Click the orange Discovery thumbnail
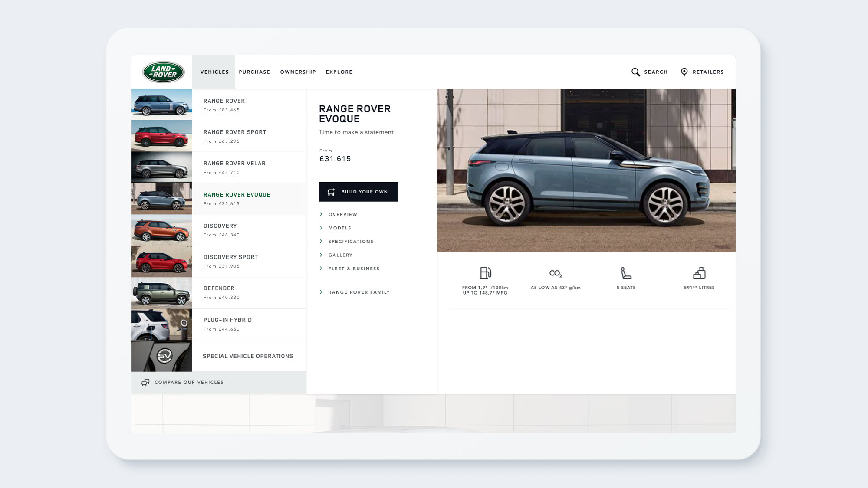Viewport: 868px width, 488px height. click(161, 230)
